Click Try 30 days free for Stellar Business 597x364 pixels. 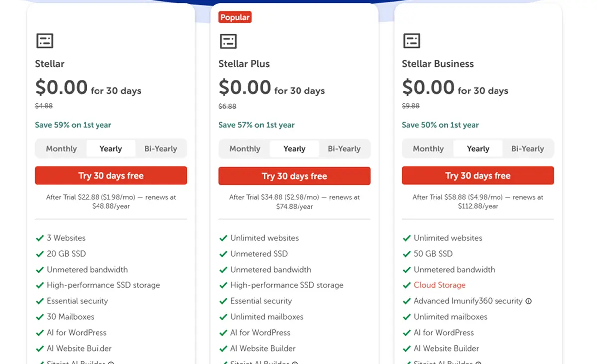(x=478, y=176)
